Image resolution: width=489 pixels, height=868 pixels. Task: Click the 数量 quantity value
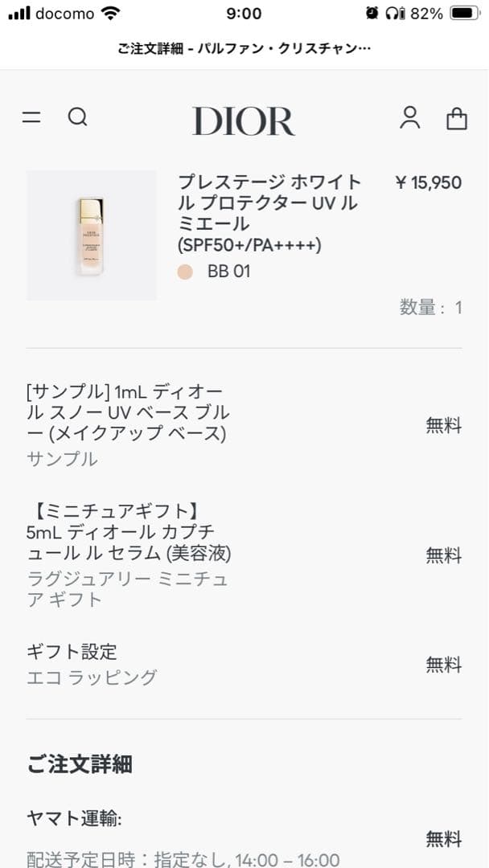(430, 308)
